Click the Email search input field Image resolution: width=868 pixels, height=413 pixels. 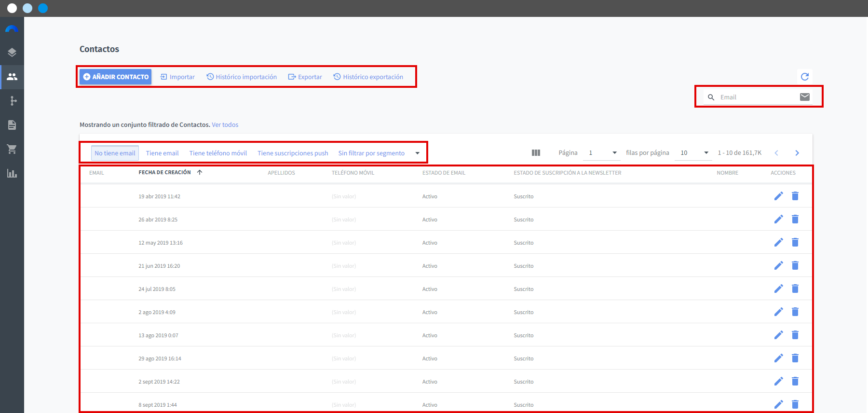click(757, 97)
